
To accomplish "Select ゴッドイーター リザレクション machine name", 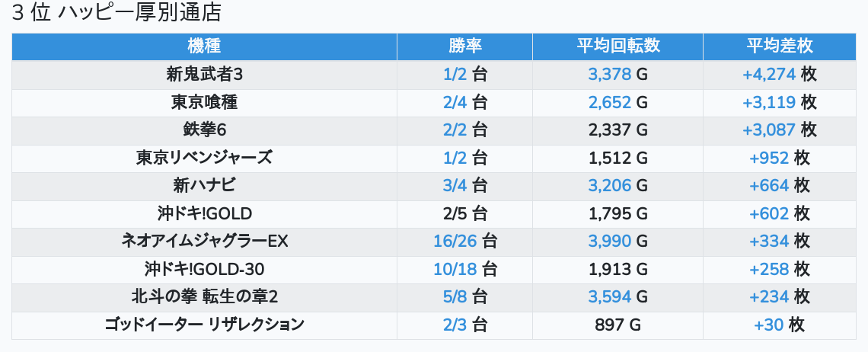I will (x=204, y=325).
